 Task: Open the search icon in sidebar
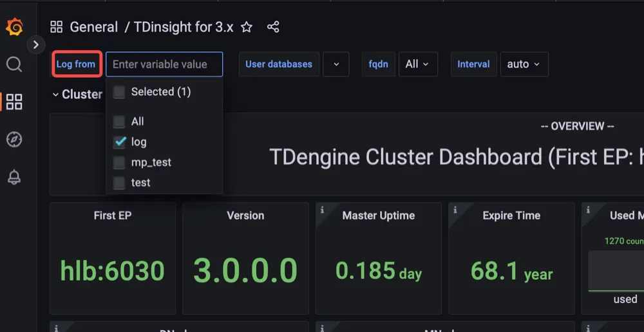point(14,64)
